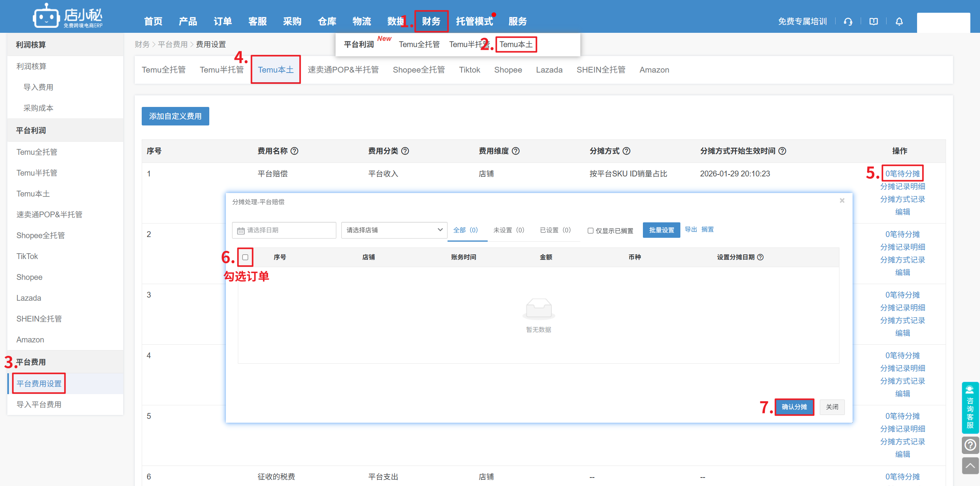
Task: Check the select-all orders checkbox
Action: pos(245,257)
